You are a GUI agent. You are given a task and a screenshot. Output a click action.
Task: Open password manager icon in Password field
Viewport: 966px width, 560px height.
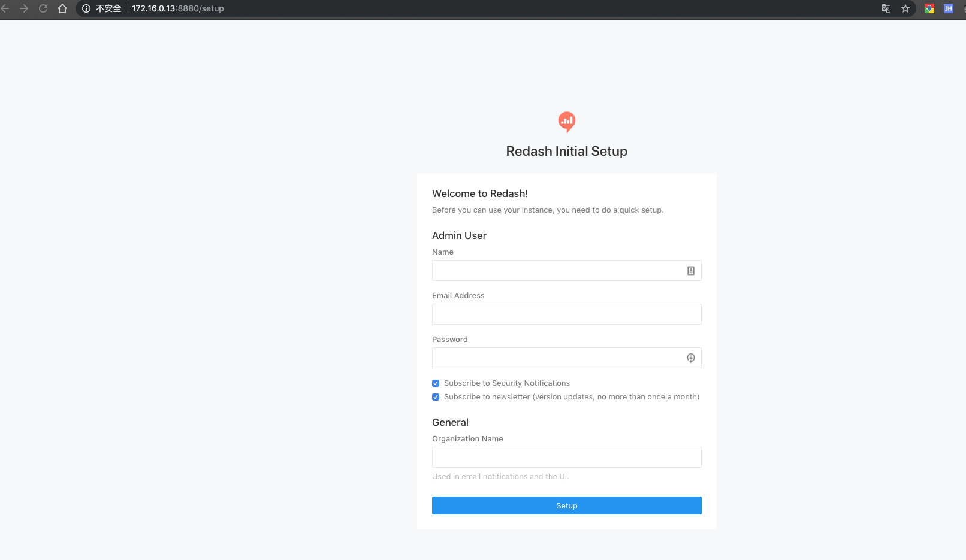[x=691, y=358]
